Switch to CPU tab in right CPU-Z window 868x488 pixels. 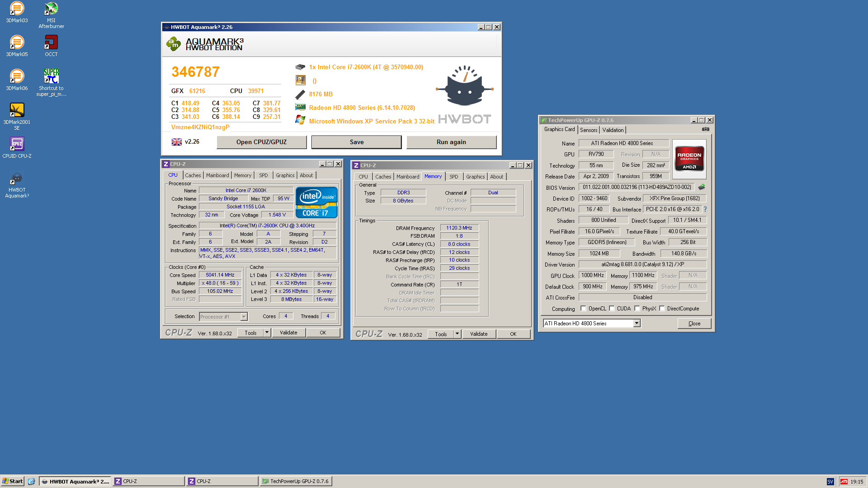pyautogui.click(x=363, y=177)
